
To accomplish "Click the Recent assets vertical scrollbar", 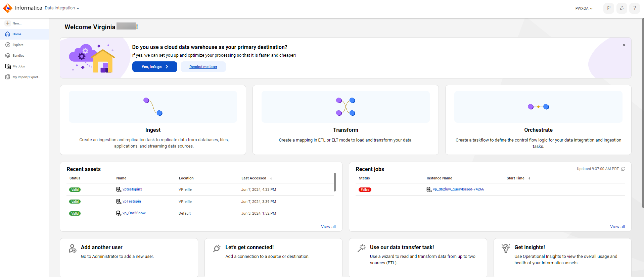I will click(335, 182).
